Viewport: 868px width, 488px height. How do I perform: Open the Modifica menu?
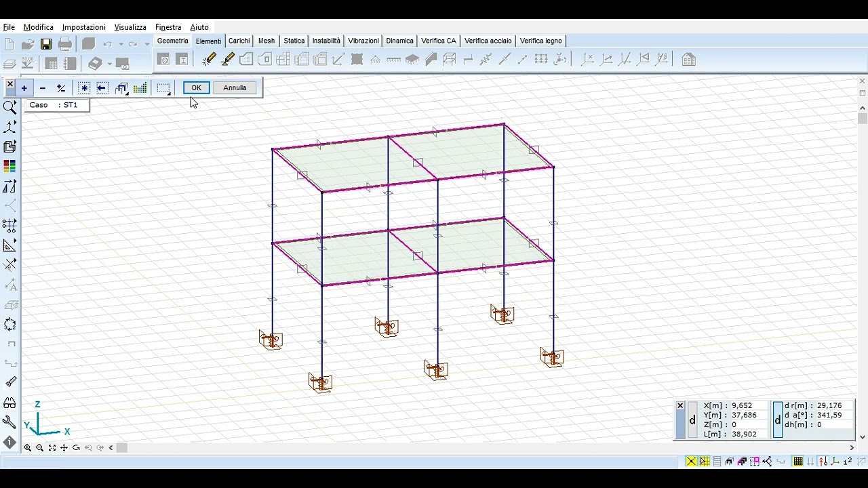[x=39, y=27]
